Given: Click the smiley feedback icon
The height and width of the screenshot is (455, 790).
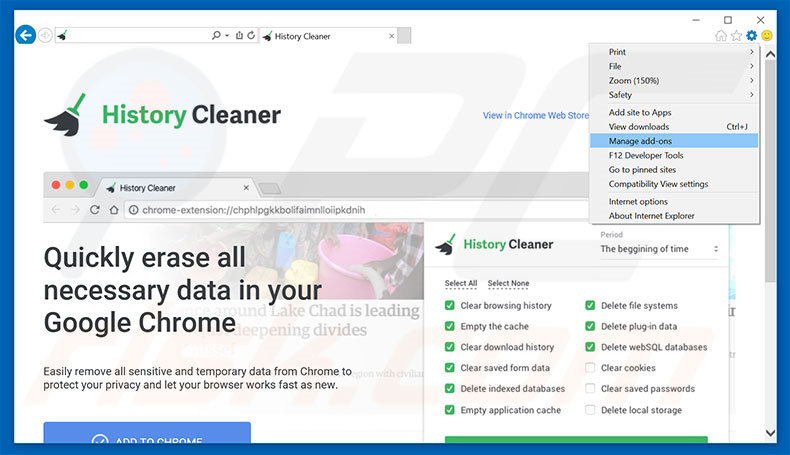Looking at the screenshot, I should click(x=767, y=35).
